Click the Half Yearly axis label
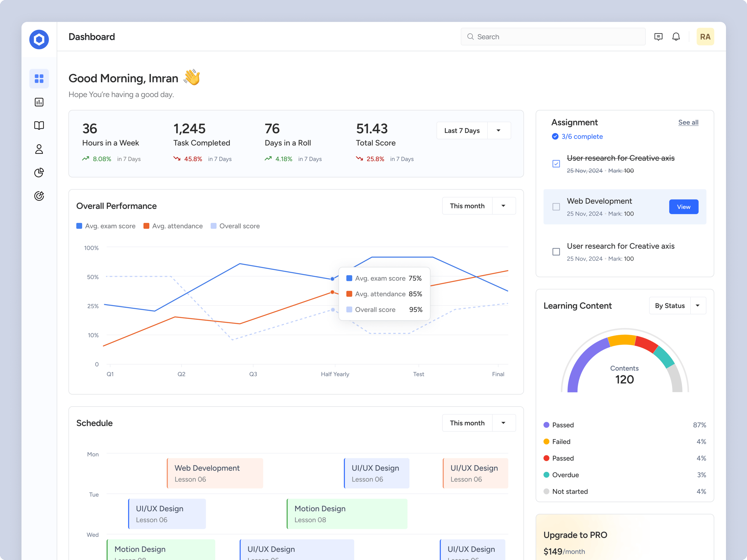This screenshot has height=560, width=747. 335,374
